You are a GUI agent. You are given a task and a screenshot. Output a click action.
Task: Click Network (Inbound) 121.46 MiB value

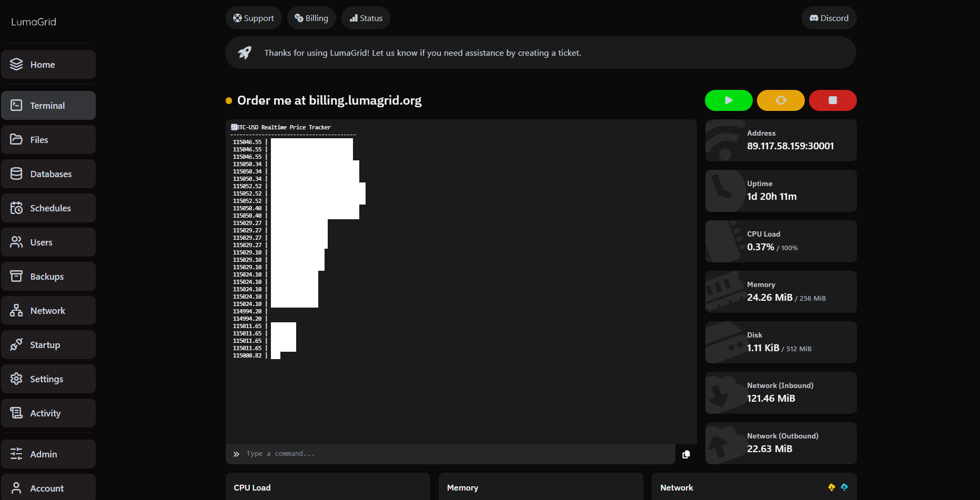click(x=771, y=399)
